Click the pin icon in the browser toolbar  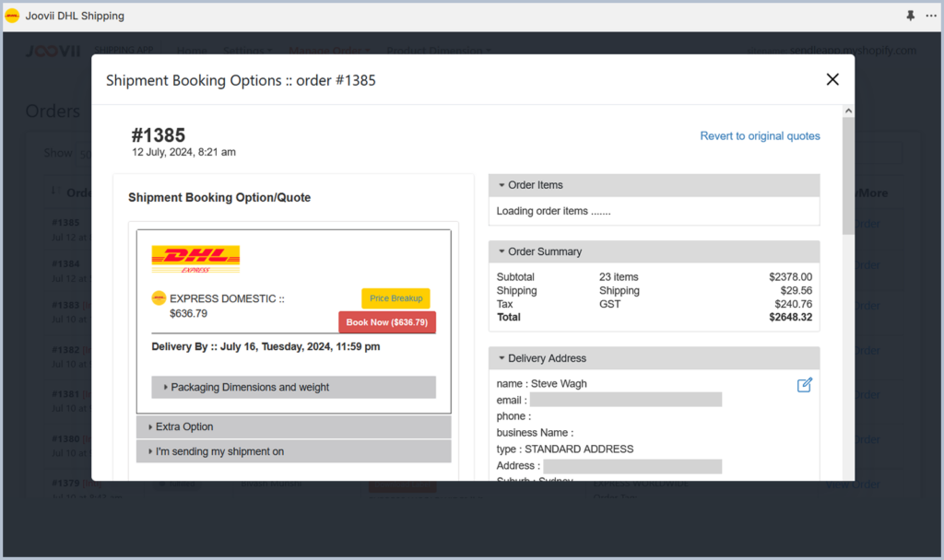[x=911, y=15]
